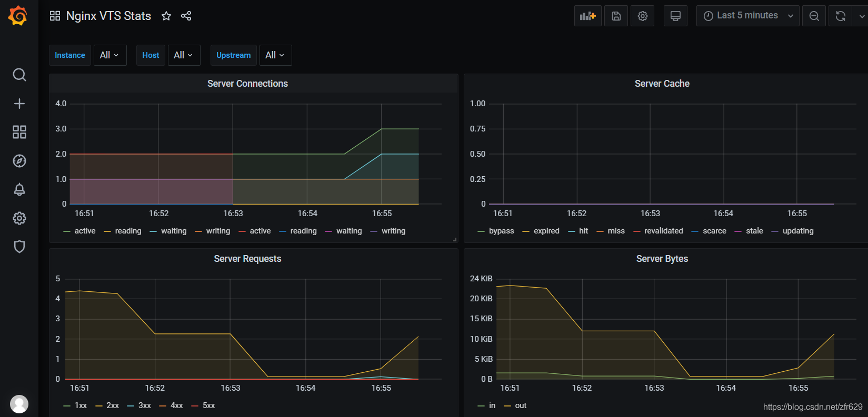Expand the refresh interval dropdown arrow

861,16
